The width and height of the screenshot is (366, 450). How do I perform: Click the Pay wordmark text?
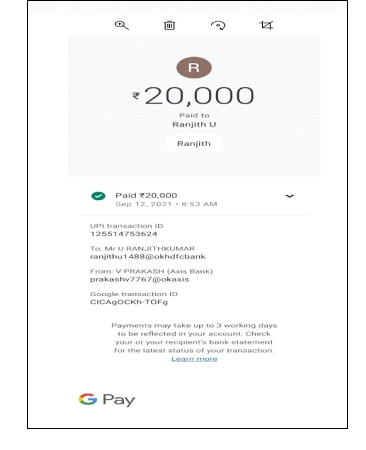click(x=119, y=400)
